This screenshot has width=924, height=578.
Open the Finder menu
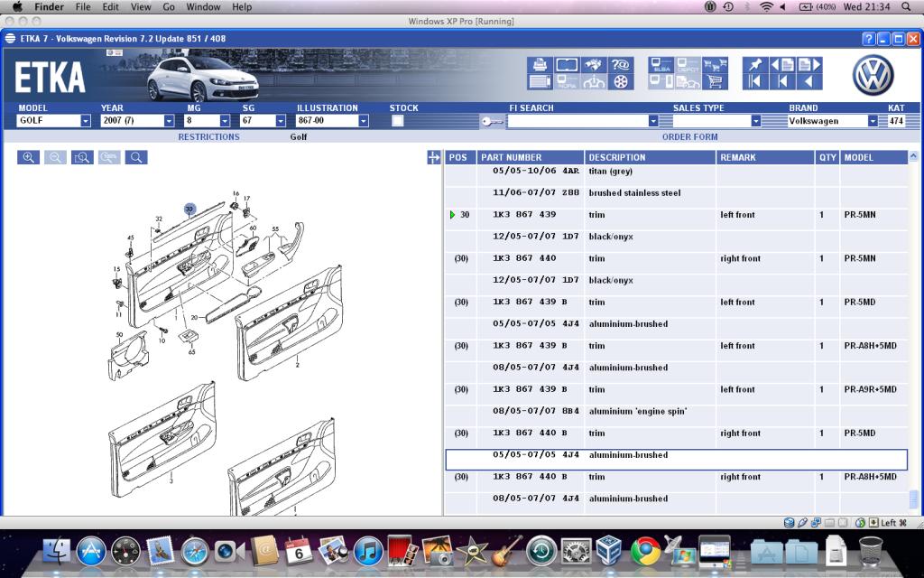[49, 7]
